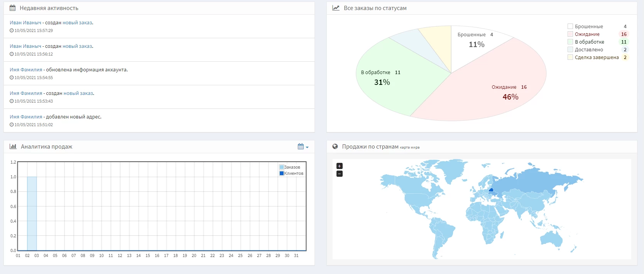Open Имя Фамилия link for added new address

pyautogui.click(x=26, y=117)
